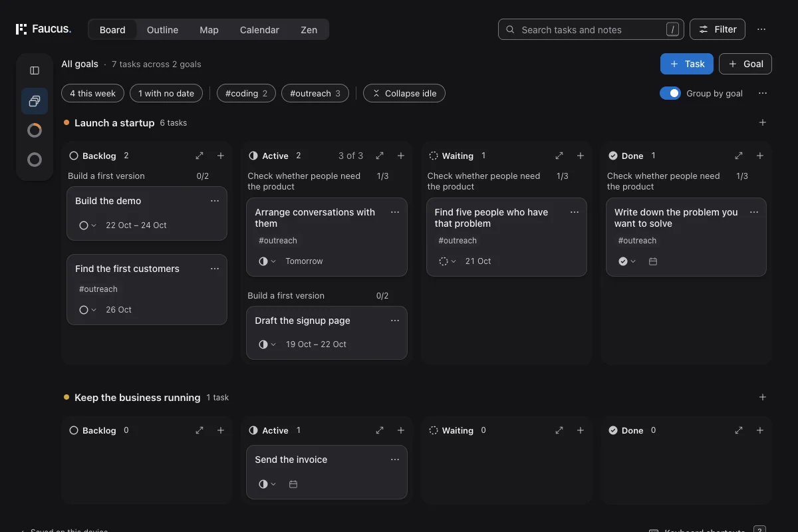Set date on Send the invoice card
798x532 pixels.
tap(293, 484)
